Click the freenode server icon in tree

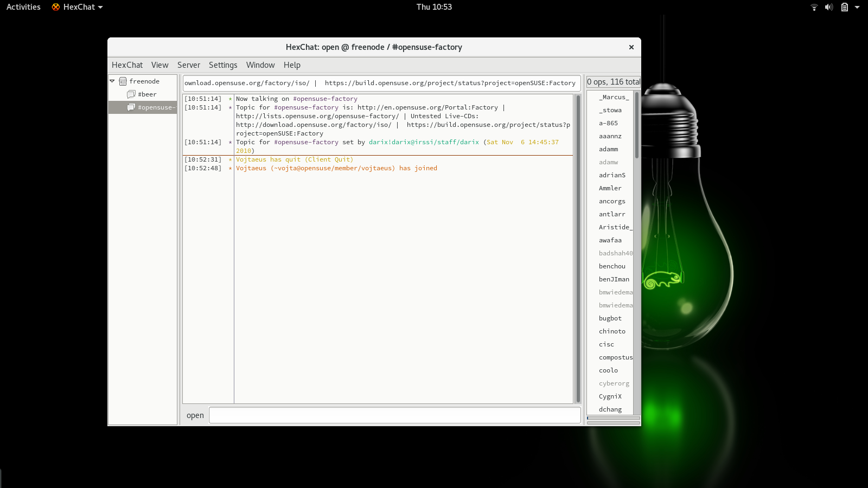[x=123, y=81]
